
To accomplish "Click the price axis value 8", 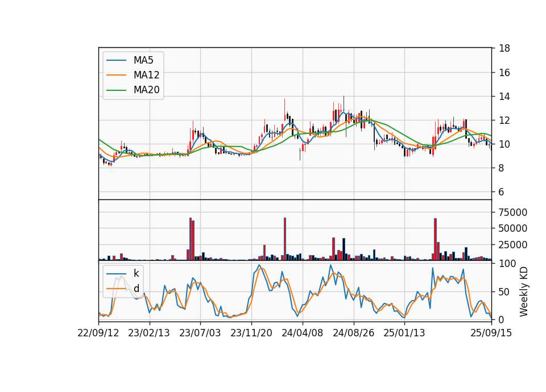I will click(x=502, y=168).
